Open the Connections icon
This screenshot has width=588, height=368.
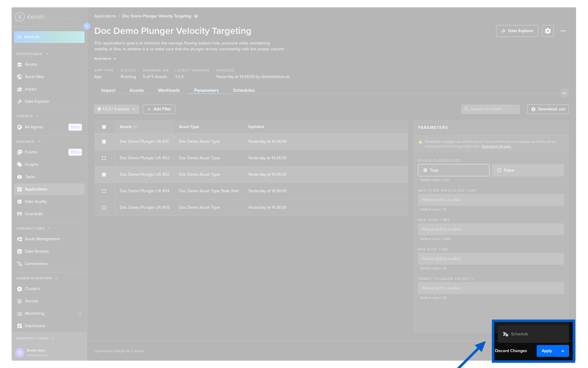(20, 264)
